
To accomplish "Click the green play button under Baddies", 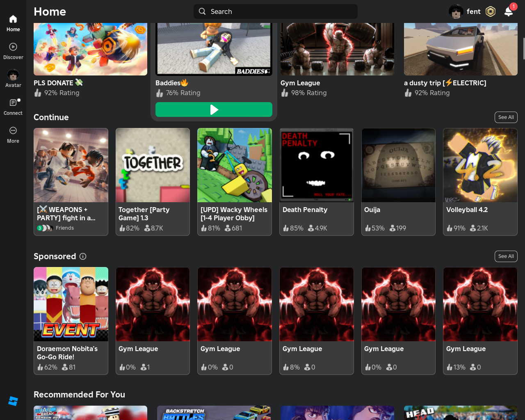I will [x=214, y=110].
